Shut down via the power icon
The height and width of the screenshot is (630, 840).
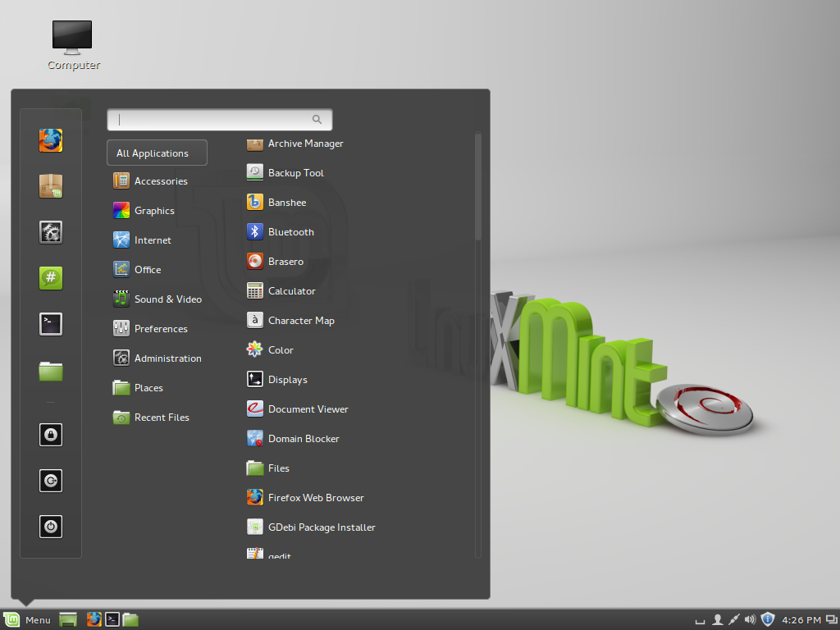51,527
